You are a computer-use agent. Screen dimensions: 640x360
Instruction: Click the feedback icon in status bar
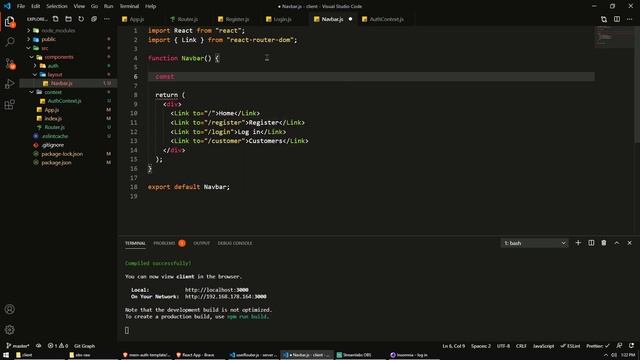619,346
